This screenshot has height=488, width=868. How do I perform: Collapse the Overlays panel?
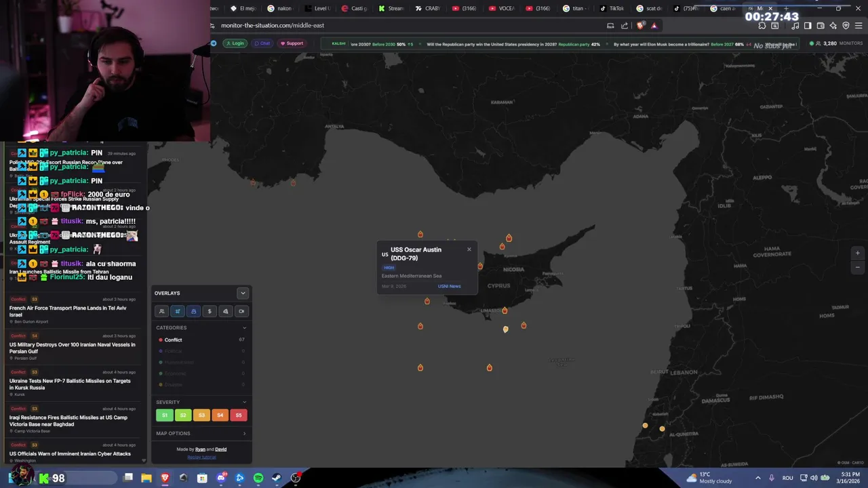pos(243,293)
